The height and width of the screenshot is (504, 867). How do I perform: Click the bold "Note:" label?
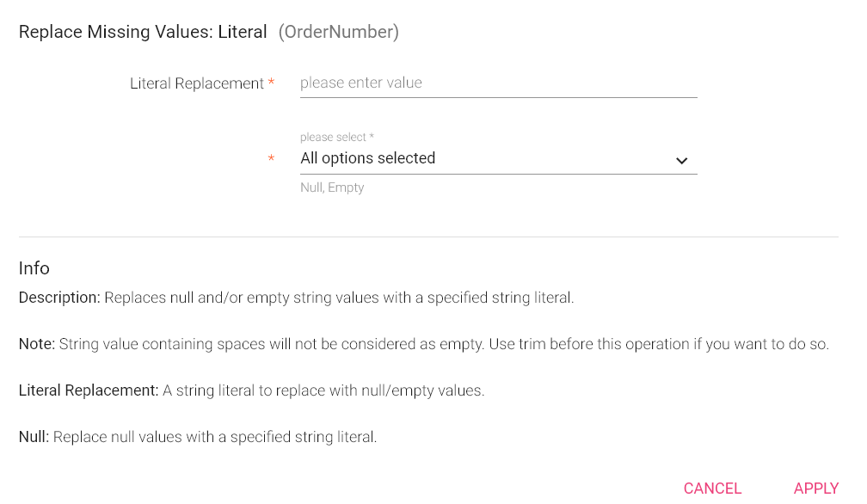pos(37,344)
